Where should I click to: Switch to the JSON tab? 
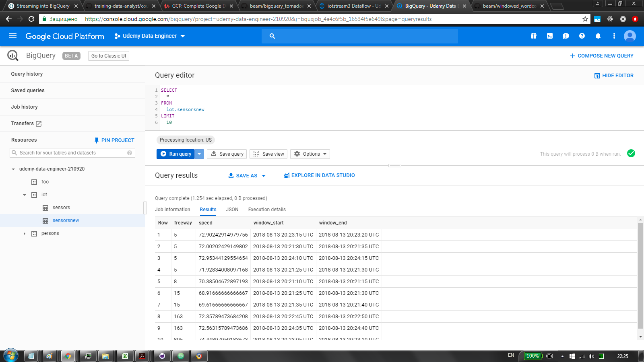(x=232, y=210)
